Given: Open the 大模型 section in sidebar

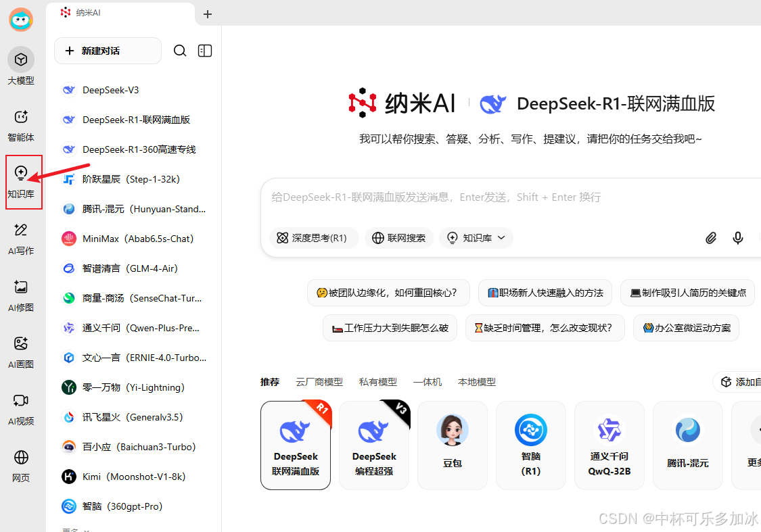Looking at the screenshot, I should click(x=21, y=66).
